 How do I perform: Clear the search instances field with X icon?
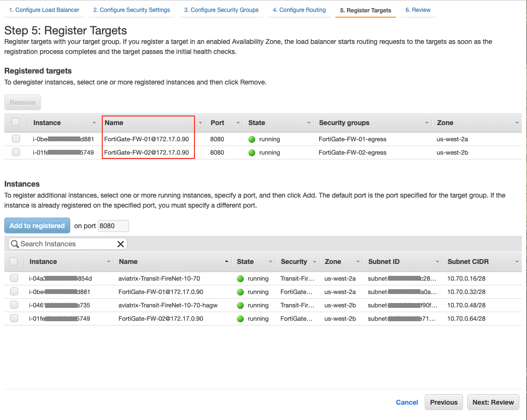click(x=120, y=244)
